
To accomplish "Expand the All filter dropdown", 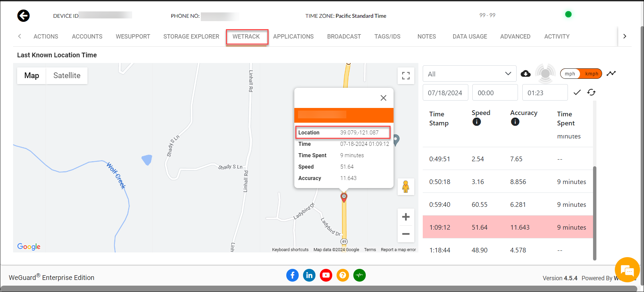I will point(469,74).
